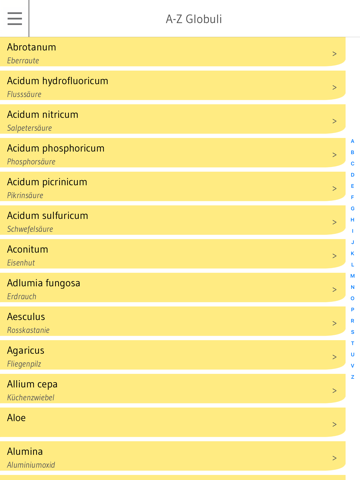Viewport: 360px width, 480px height.
Task: Jump to letter M in index
Action: coord(352,276)
